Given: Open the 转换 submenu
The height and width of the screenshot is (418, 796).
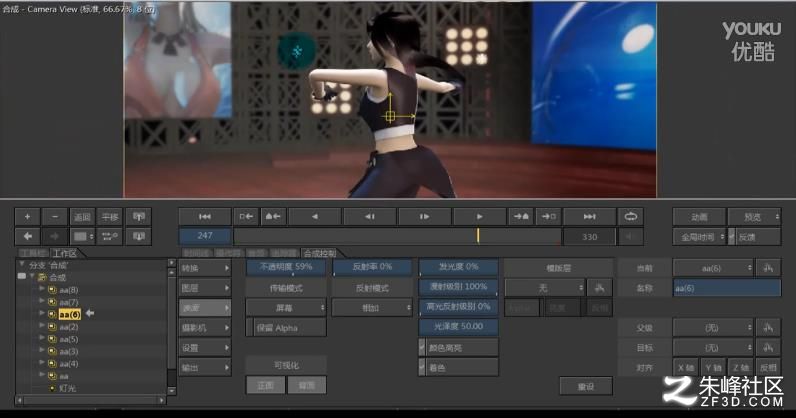Looking at the screenshot, I should click(205, 268).
